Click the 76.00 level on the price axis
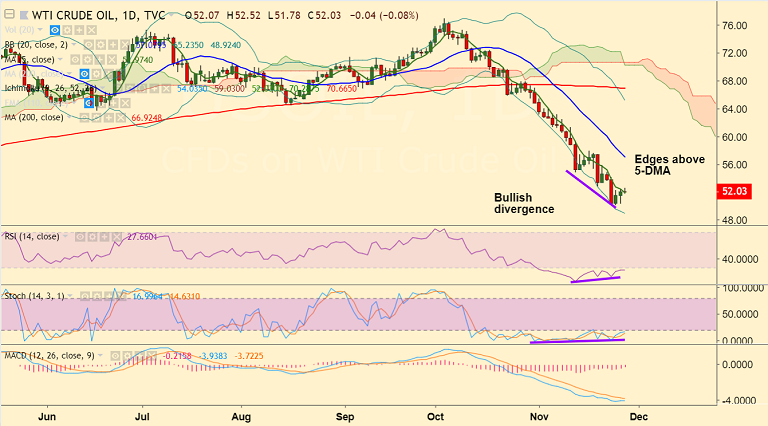 click(734, 25)
